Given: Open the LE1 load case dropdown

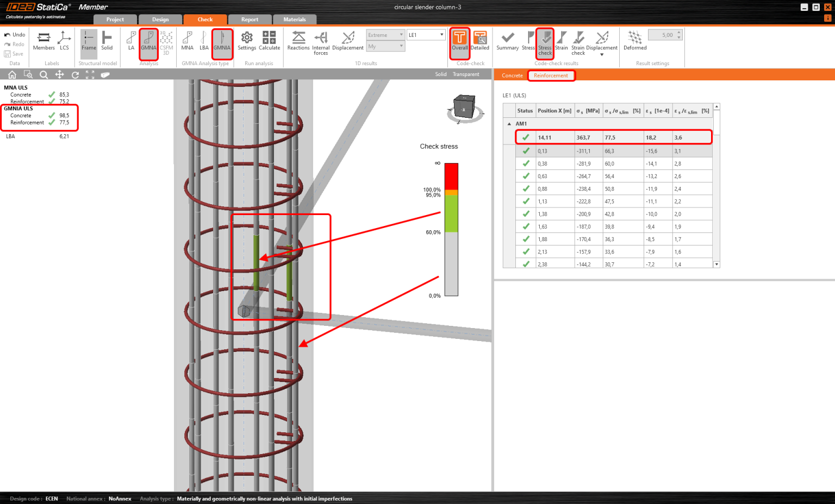Looking at the screenshot, I should [426, 34].
